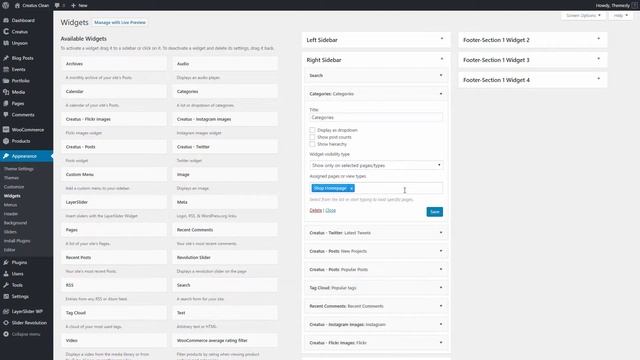Expand the Left Sidebar panel

click(442, 39)
